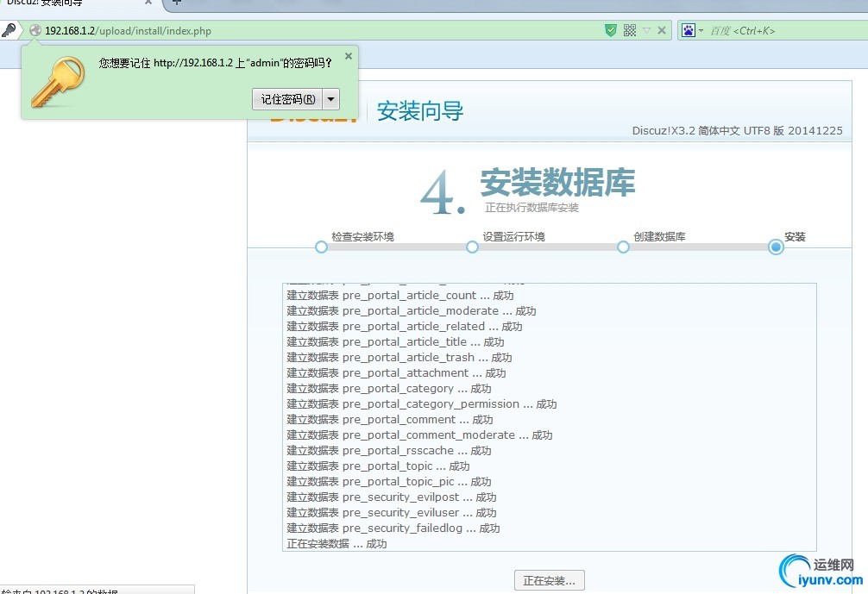Viewport: 868px width, 594px height.
Task: Close the Discuz 安装向导 browser tab
Action: (148, 3)
